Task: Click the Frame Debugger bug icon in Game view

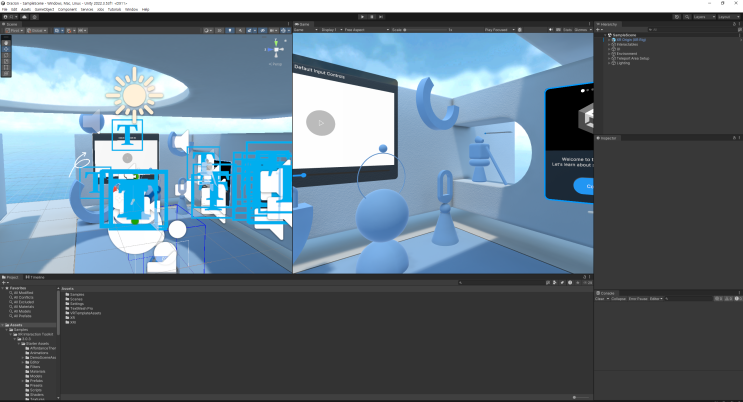Action: (519, 29)
